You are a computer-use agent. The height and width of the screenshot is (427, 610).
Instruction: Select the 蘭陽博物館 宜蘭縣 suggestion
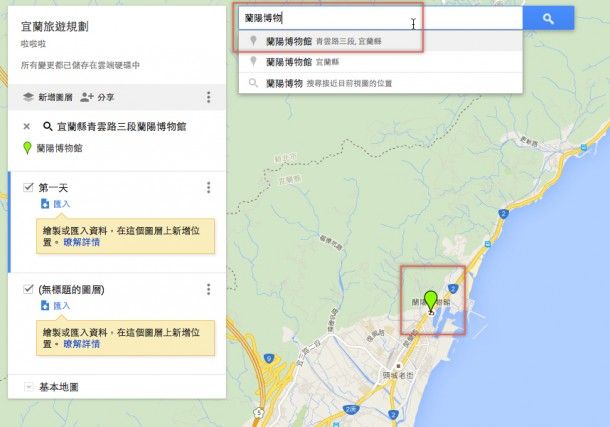[x=380, y=62]
